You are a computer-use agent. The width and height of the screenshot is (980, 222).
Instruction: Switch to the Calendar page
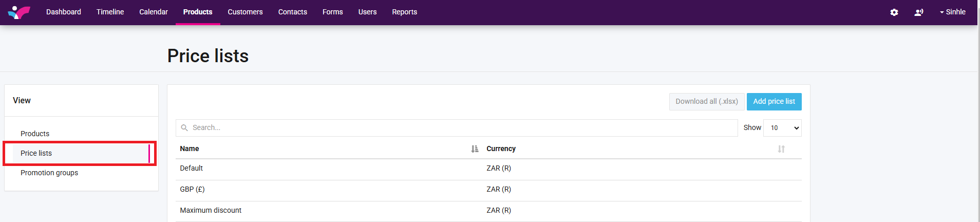(x=154, y=12)
